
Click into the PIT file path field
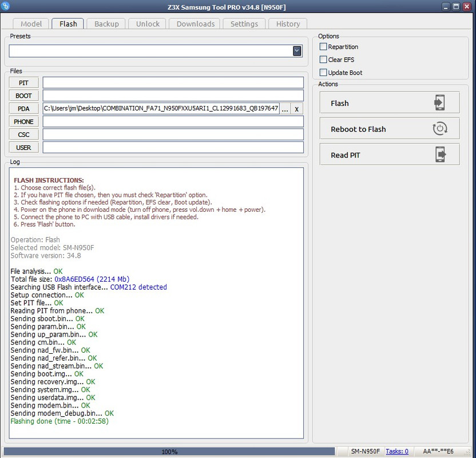173,82
